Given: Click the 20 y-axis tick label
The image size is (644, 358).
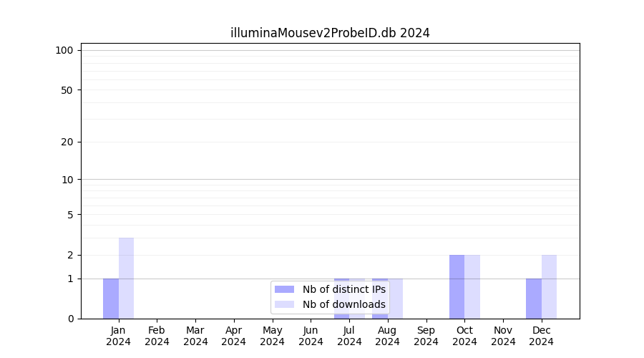Looking at the screenshot, I should pos(67,142).
